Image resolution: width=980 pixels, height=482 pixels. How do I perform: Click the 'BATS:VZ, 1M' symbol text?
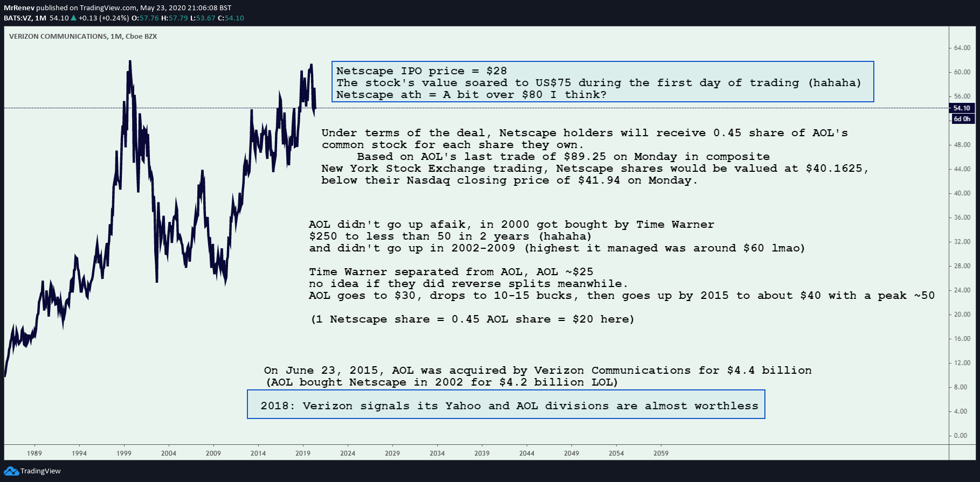tap(25, 18)
